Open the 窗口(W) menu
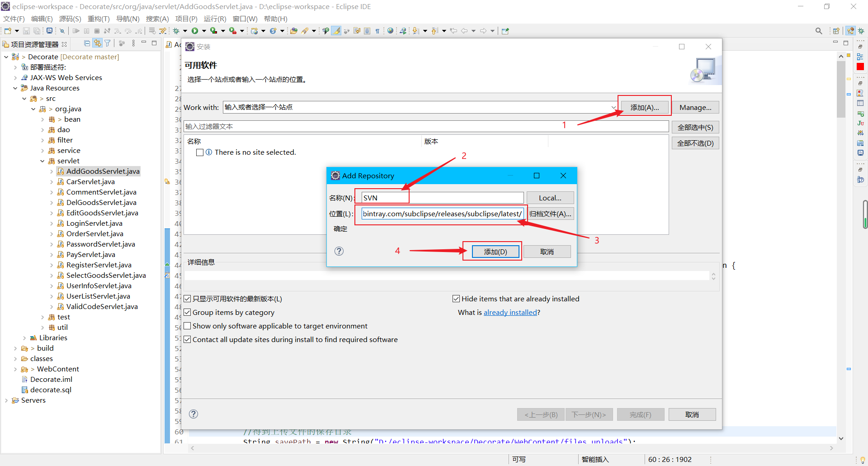 click(x=245, y=19)
